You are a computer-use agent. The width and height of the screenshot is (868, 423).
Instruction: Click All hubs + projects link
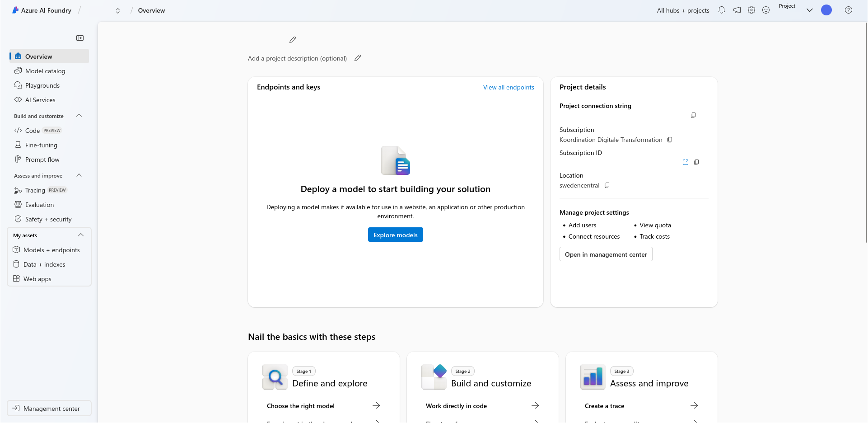click(x=683, y=10)
